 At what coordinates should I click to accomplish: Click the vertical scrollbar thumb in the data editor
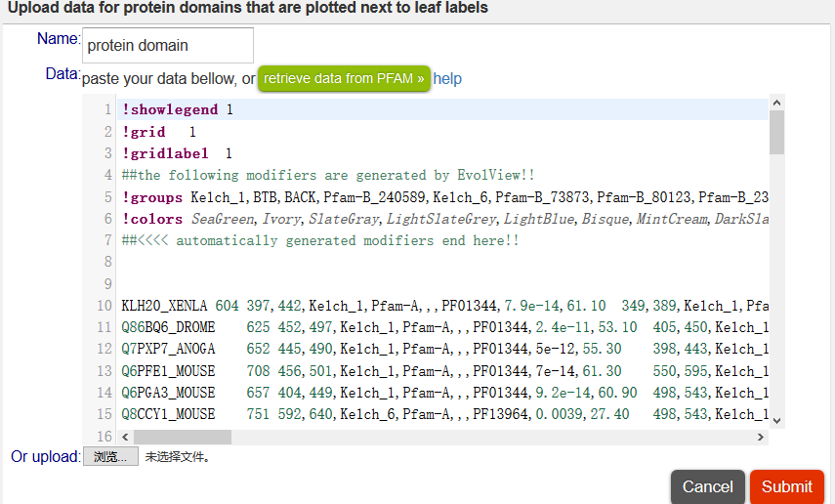click(x=776, y=133)
